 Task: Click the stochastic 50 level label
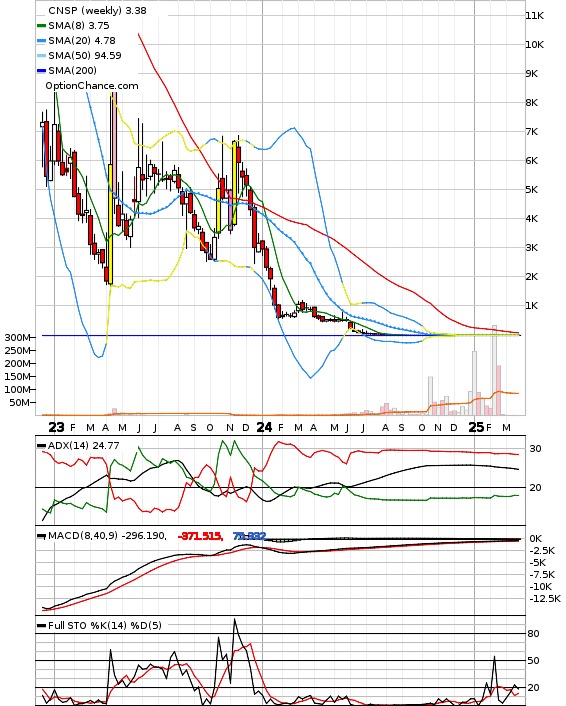coord(534,661)
